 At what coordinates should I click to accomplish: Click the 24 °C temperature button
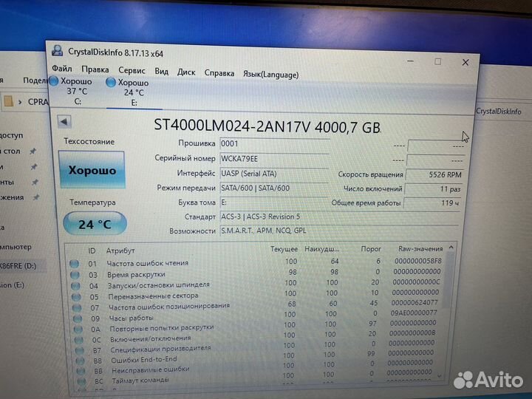point(95,224)
